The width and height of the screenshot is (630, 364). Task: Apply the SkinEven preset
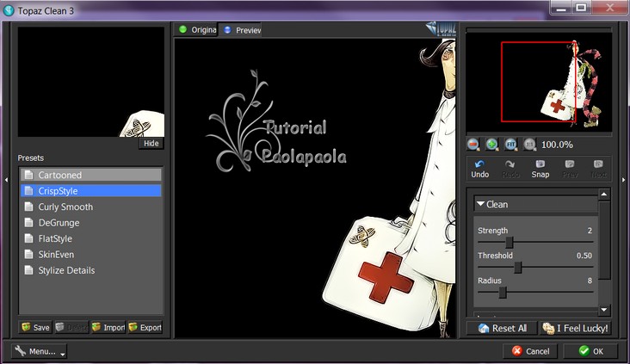click(91, 255)
